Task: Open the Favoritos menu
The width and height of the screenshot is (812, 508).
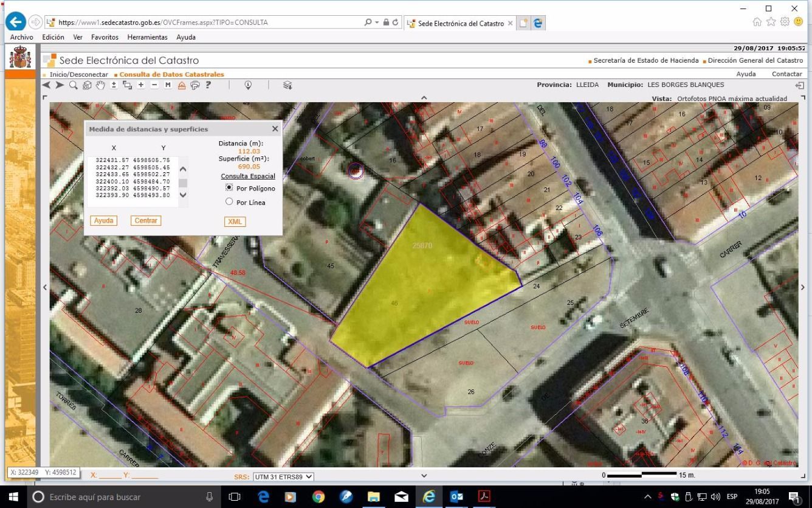Action: 105,37
